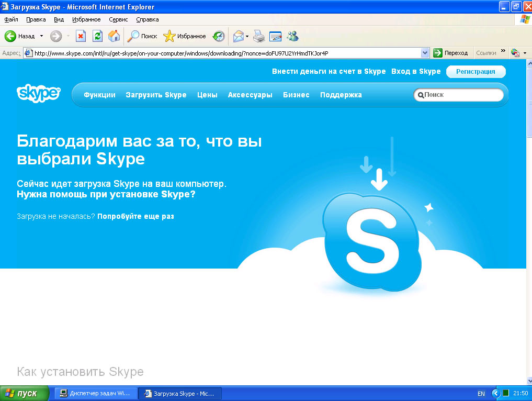Click the EN language indicator
The height and width of the screenshot is (401, 532).
(x=481, y=394)
